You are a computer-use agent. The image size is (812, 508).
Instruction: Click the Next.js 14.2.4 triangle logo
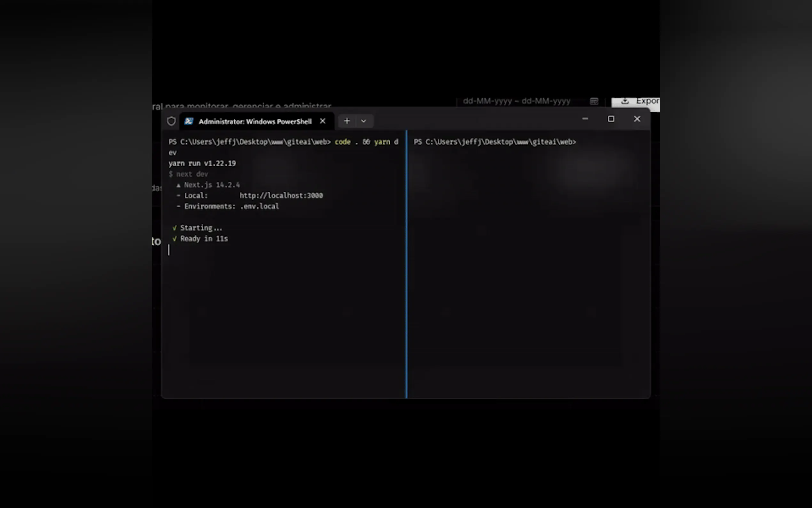[x=179, y=185]
